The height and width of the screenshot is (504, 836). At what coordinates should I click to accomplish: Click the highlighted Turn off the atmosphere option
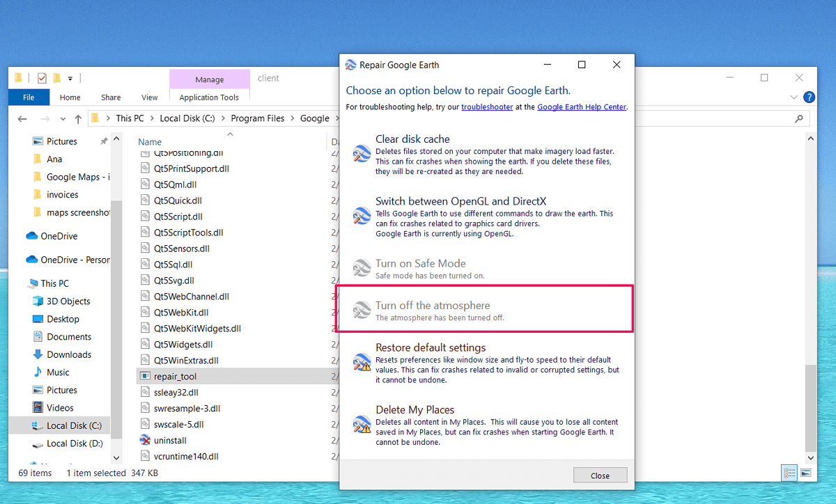[x=486, y=308]
